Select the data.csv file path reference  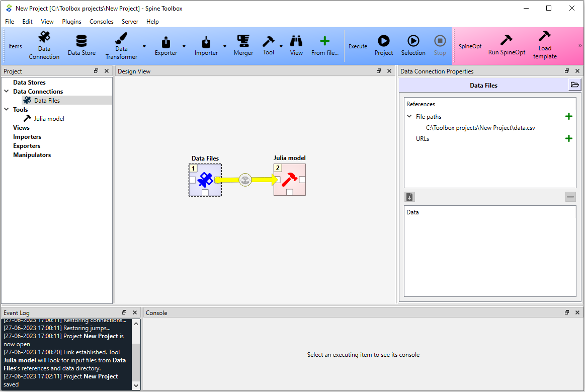tap(480, 128)
